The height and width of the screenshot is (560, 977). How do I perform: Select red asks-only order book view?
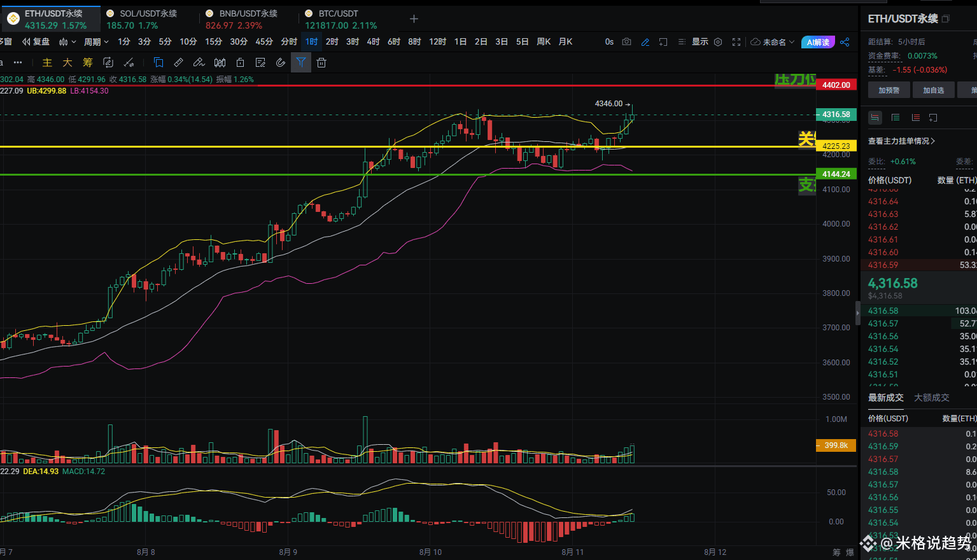pos(915,117)
